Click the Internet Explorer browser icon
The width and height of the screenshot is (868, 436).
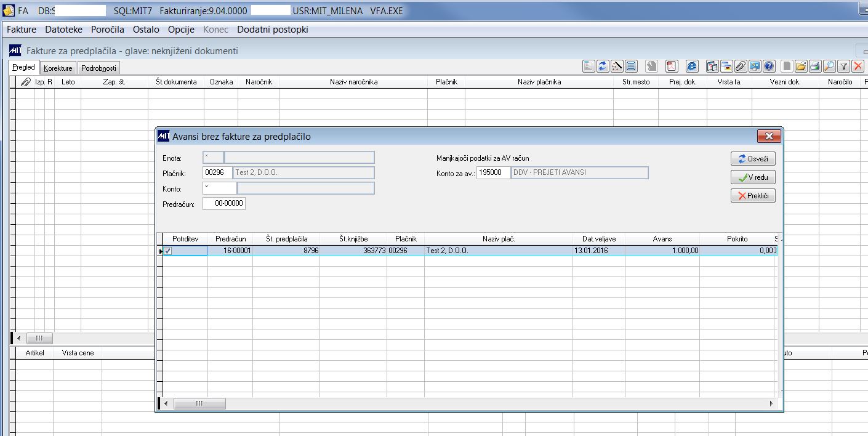pos(693,66)
